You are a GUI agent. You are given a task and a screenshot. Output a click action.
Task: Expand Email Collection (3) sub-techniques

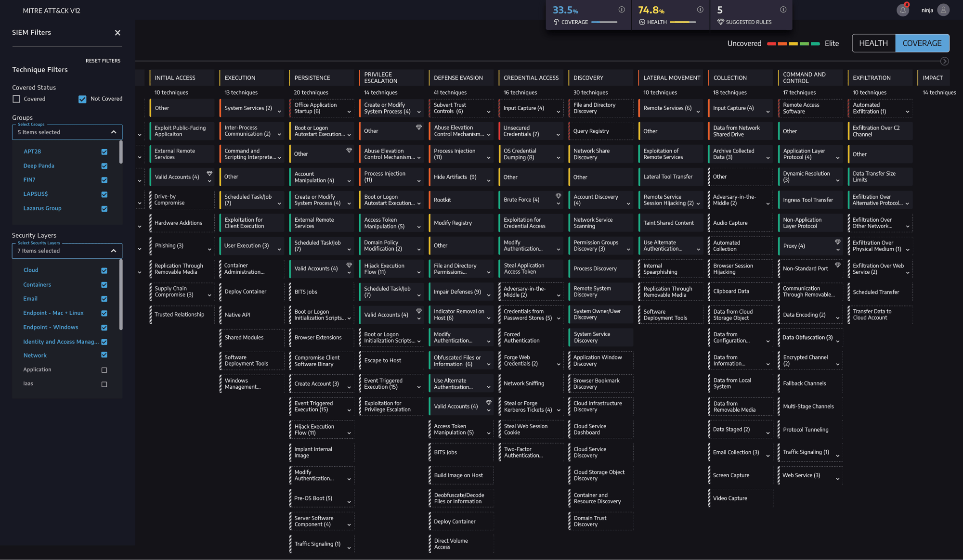(x=768, y=456)
